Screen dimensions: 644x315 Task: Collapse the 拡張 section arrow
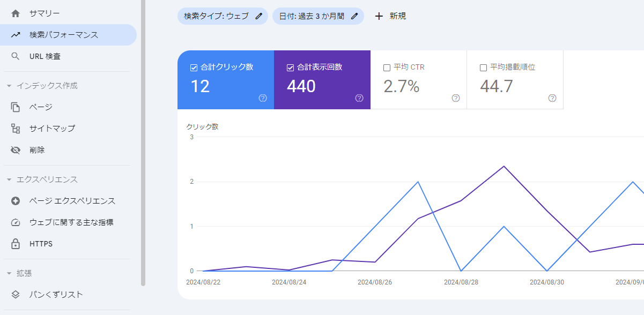pyautogui.click(x=9, y=273)
